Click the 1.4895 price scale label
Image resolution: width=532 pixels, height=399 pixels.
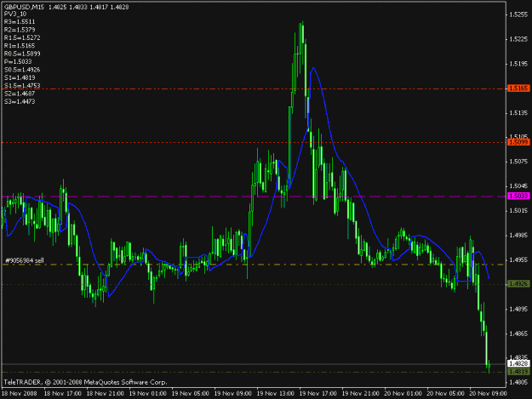point(518,309)
